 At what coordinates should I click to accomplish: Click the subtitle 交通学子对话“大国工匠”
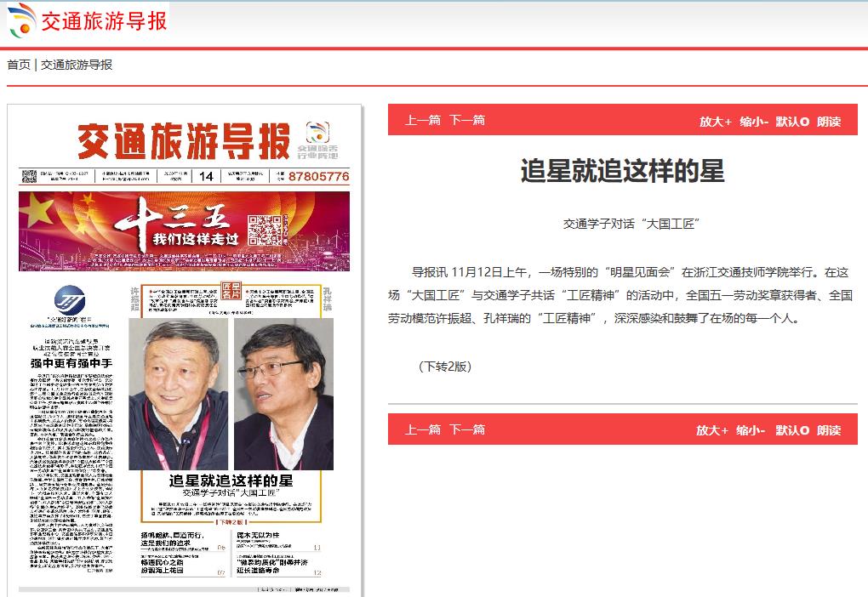[x=631, y=224]
